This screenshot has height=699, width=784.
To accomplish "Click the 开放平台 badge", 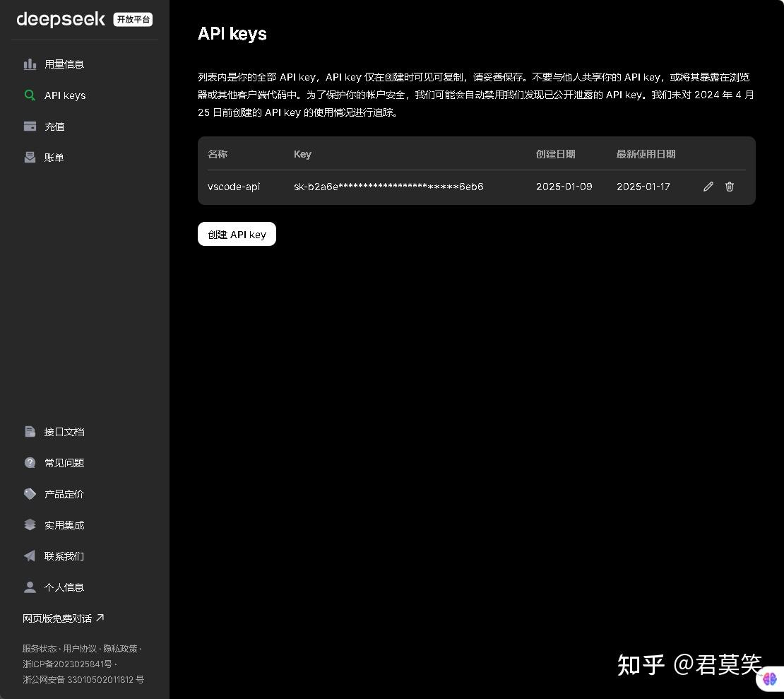I will click(x=133, y=19).
